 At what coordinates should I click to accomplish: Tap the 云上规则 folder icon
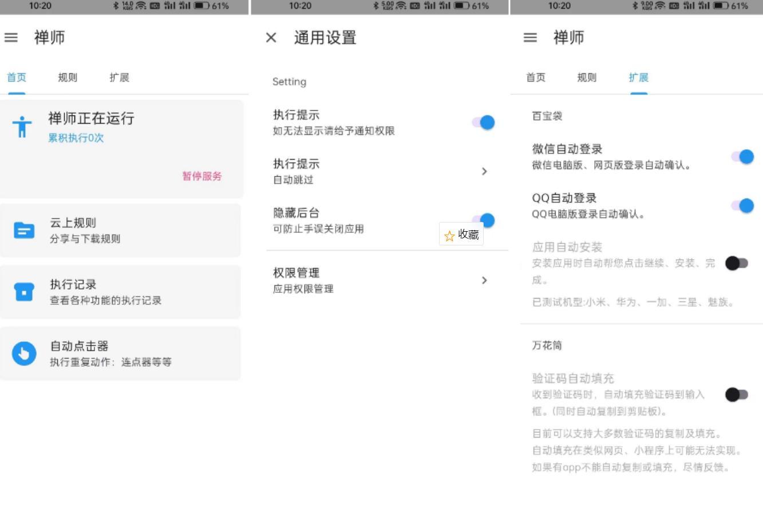(x=24, y=231)
